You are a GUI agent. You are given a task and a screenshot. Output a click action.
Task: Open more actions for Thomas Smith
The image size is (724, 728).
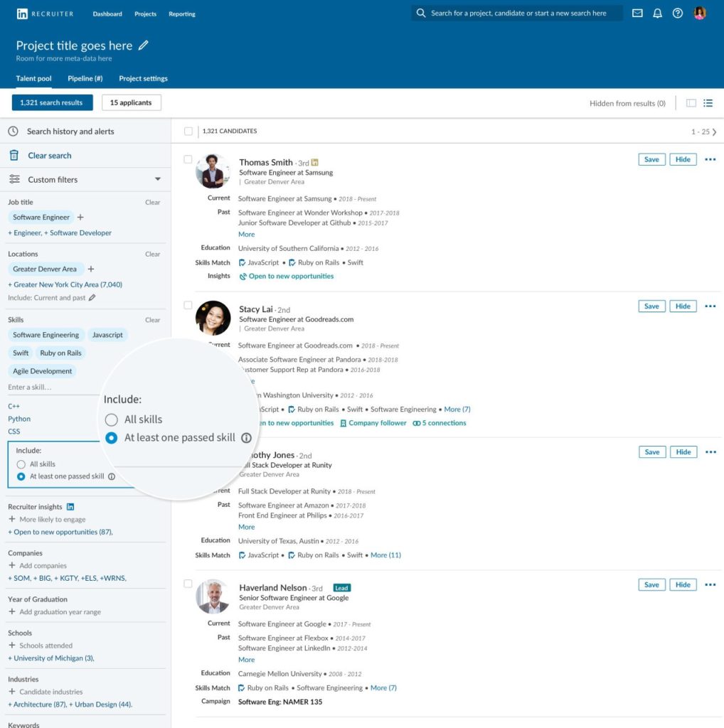pos(710,159)
